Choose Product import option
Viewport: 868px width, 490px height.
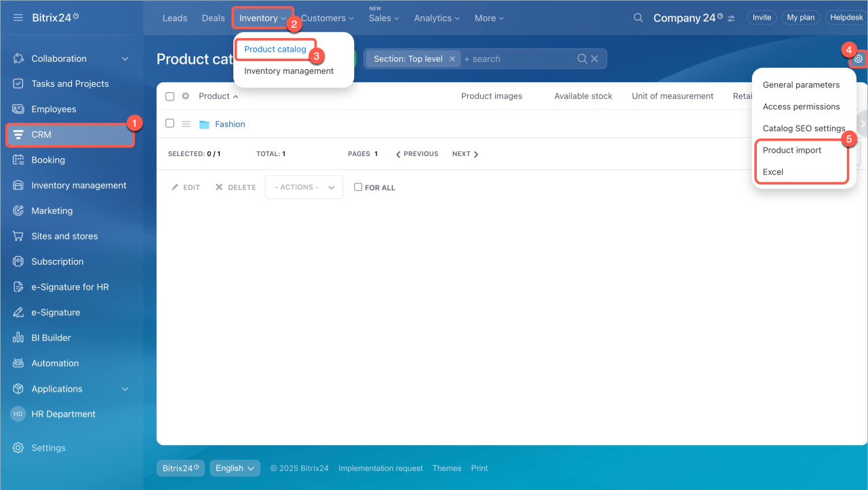click(792, 150)
